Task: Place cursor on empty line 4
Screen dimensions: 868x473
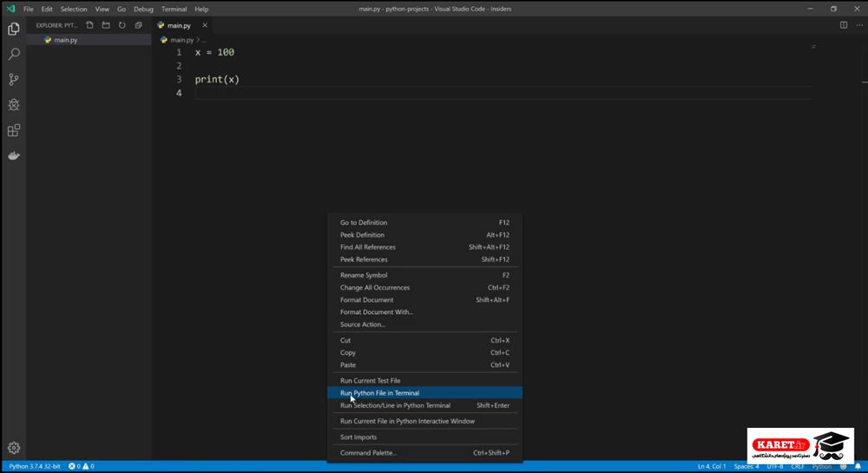Action: [503, 93]
